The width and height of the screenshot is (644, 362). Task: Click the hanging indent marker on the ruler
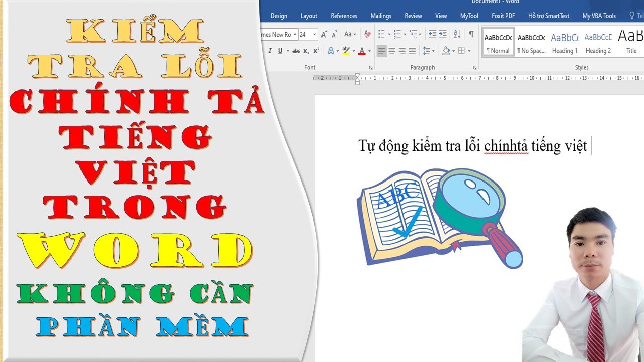[357, 80]
